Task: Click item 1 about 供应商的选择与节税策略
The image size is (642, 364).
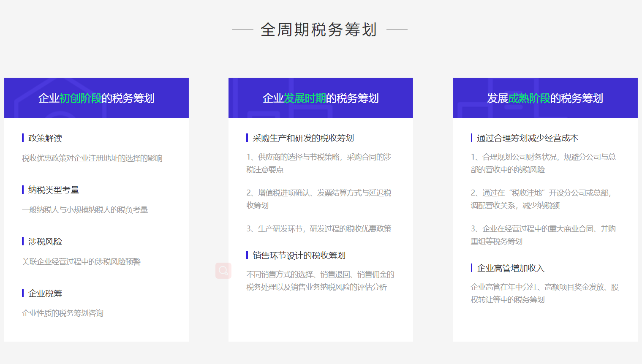Action: [318, 163]
